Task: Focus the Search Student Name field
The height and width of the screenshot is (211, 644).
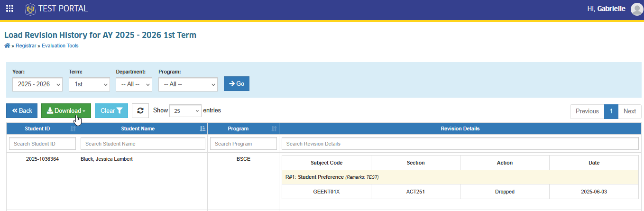Action: point(143,144)
